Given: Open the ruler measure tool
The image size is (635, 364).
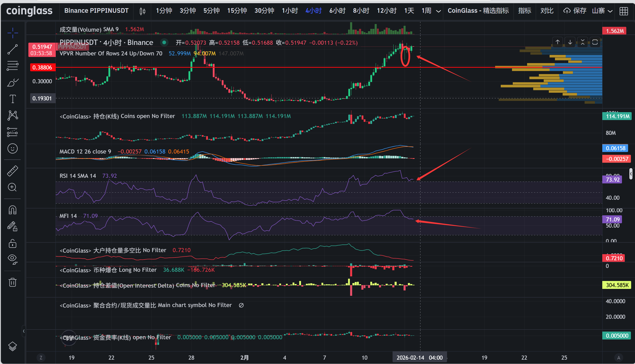Looking at the screenshot, I should tap(12, 171).
